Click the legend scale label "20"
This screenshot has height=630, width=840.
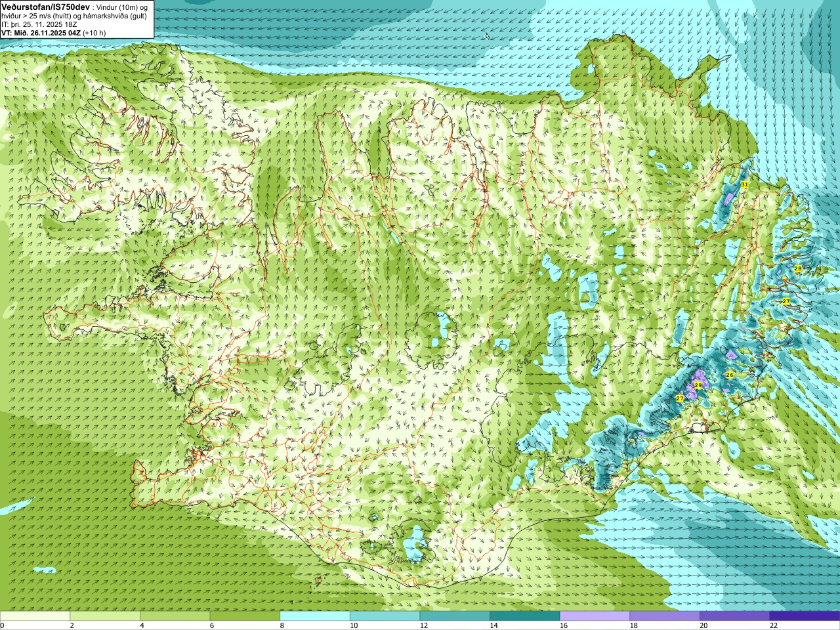tap(703, 625)
